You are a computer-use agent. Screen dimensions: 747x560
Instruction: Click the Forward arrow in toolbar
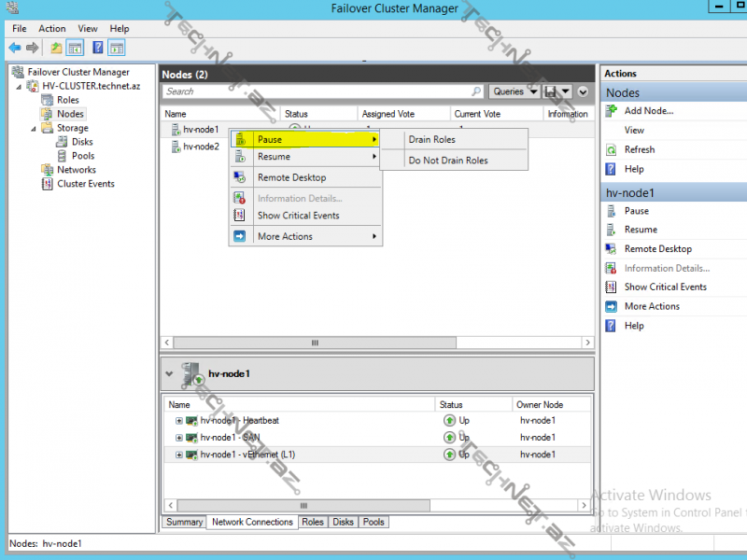coord(33,48)
